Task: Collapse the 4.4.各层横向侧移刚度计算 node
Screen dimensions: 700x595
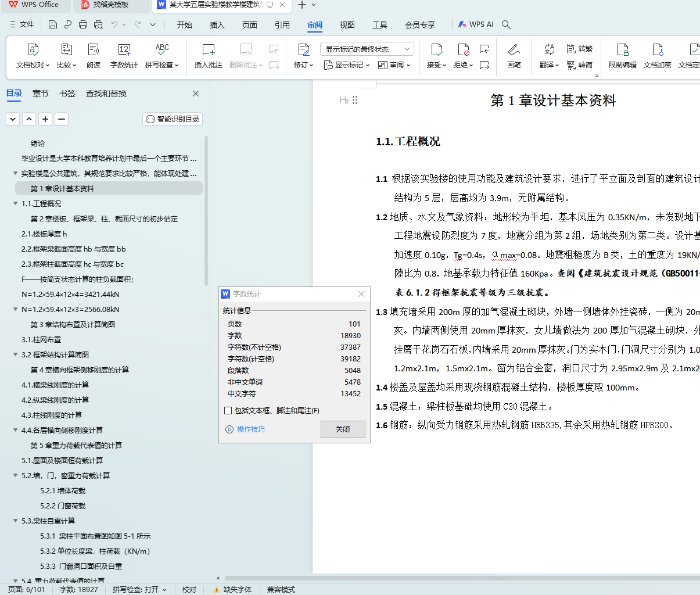Action: (16, 430)
